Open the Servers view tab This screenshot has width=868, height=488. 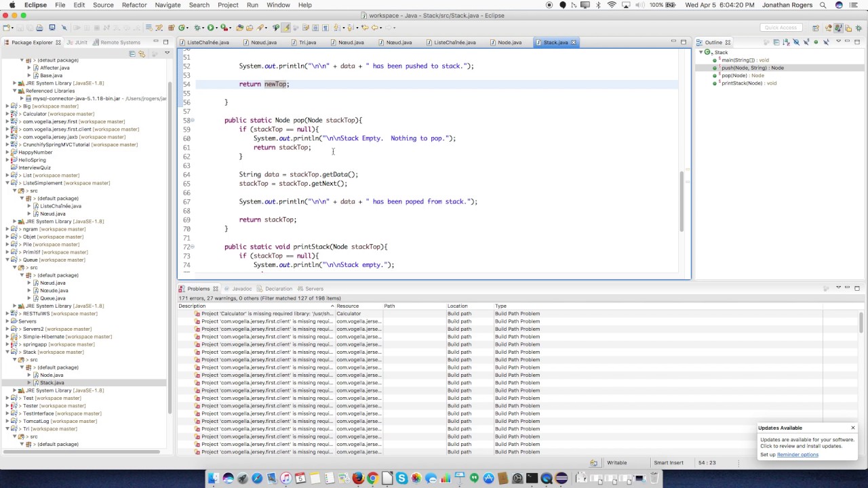pos(314,289)
